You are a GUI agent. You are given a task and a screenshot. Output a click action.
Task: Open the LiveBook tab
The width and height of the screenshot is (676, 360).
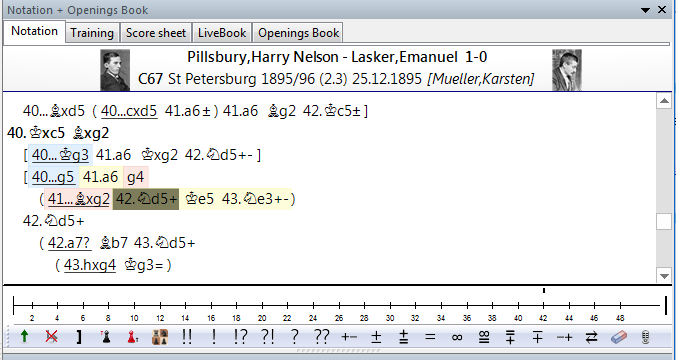[x=222, y=33]
